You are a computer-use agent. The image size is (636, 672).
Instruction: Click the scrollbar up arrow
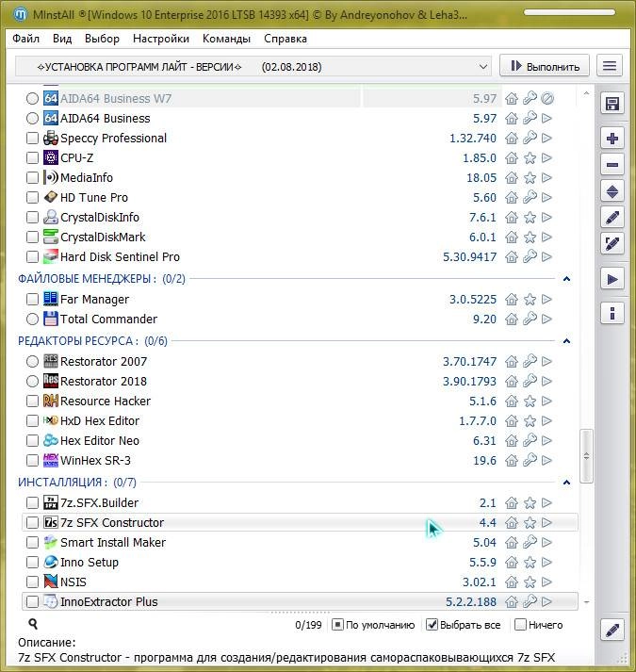coord(586,93)
